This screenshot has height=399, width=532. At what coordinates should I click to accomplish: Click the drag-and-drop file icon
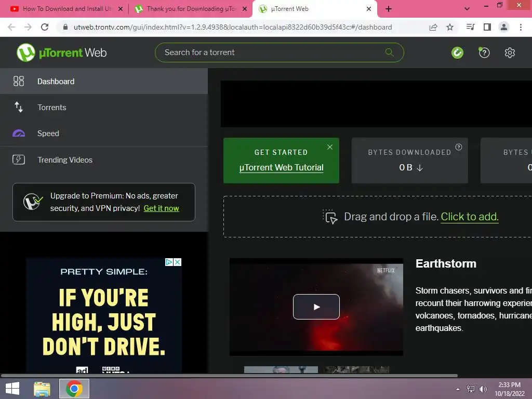coord(330,217)
